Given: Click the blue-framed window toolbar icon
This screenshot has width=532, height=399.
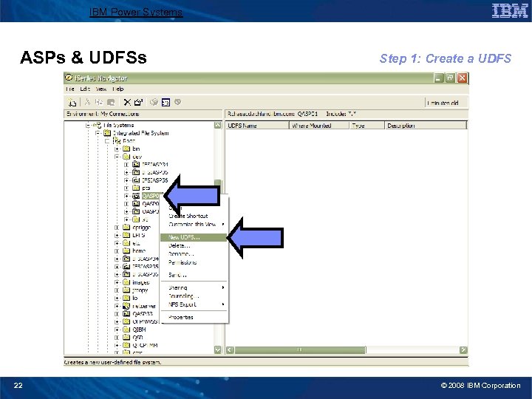Looking at the screenshot, I should pyautogui.click(x=166, y=102).
